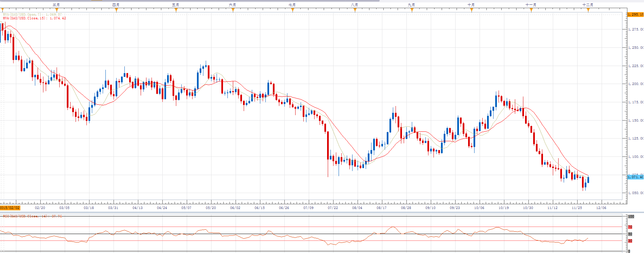Select the MVA Close 15 indicator label
This screenshot has height=253, width=644.
click(34, 18)
